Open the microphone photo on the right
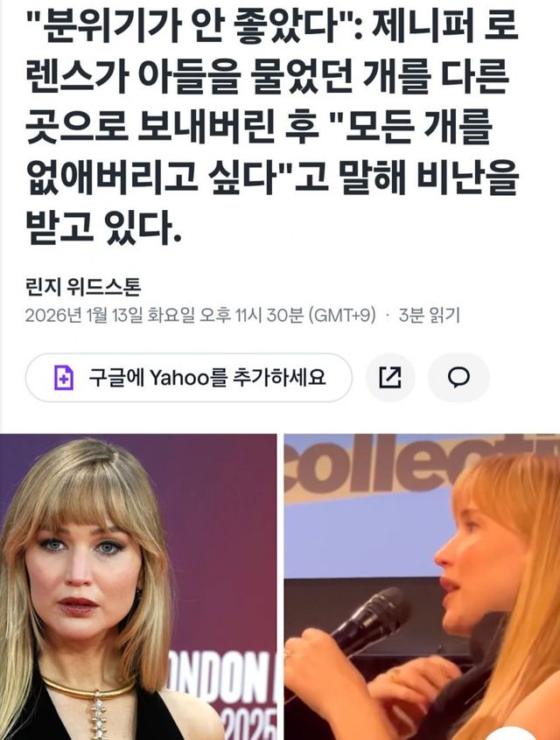Viewport: 560px width, 740px height. (x=422, y=587)
